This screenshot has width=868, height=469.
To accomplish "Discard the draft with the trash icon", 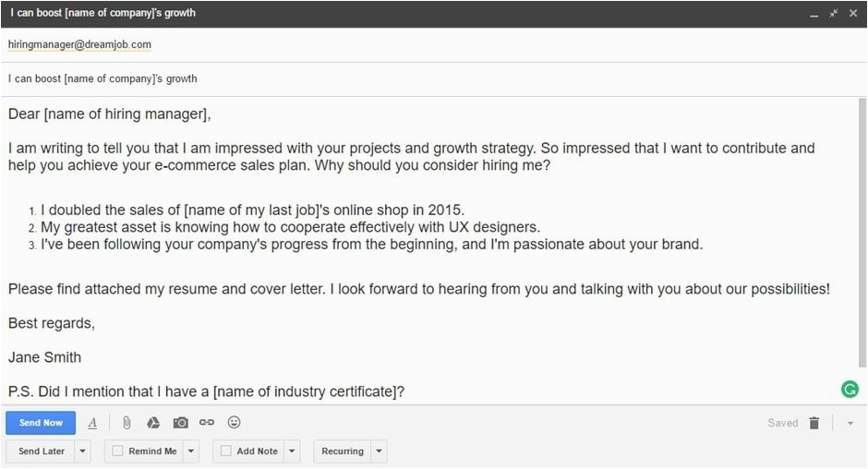I will [814, 423].
